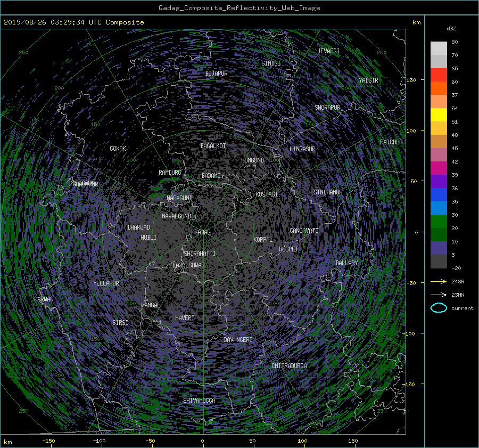479x448 pixels.
Task: Click the HUNGUND city label
Action: point(252,160)
